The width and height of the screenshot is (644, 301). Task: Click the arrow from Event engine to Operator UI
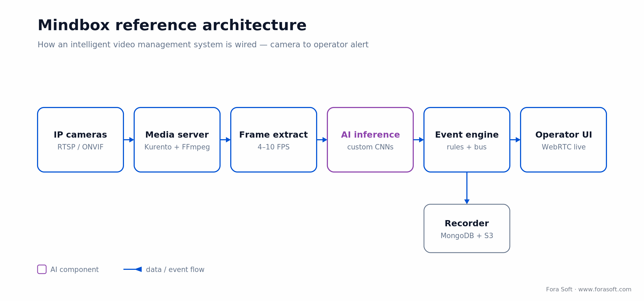point(515,140)
